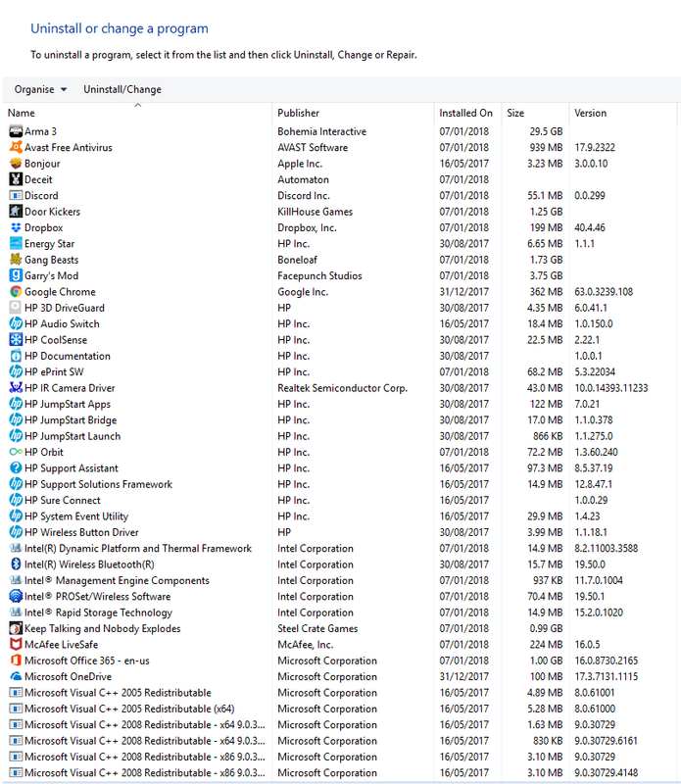Select the HP JumpStart Launch entry

[x=340, y=436]
